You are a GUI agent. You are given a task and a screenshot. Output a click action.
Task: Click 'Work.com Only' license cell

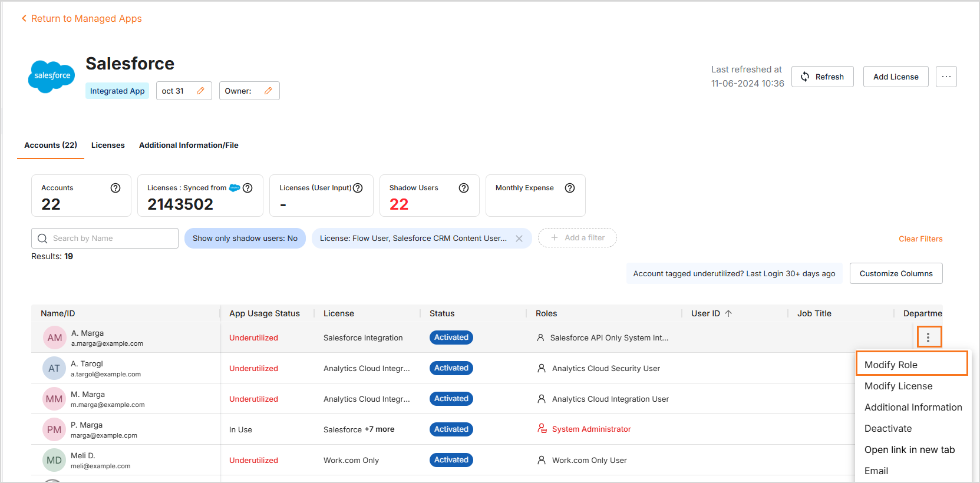click(x=351, y=460)
